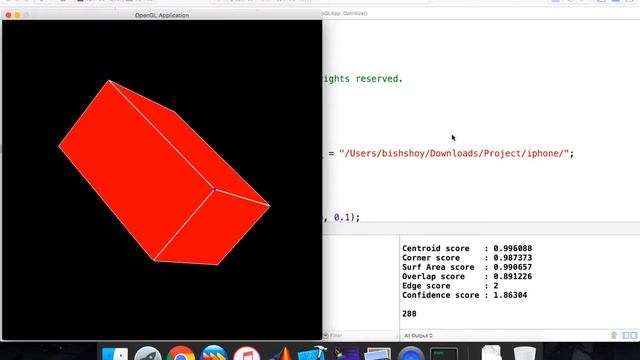Open the purple dark app icon in Dock

(x=346, y=353)
